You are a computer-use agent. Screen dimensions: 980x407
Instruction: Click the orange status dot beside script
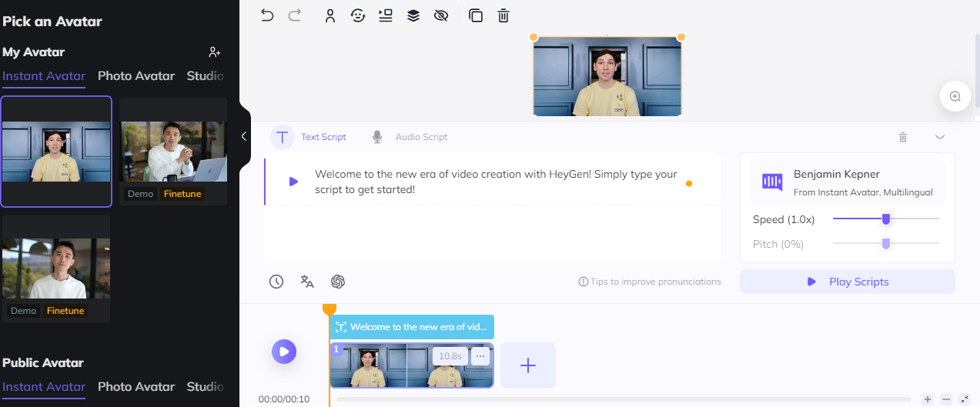(x=689, y=183)
